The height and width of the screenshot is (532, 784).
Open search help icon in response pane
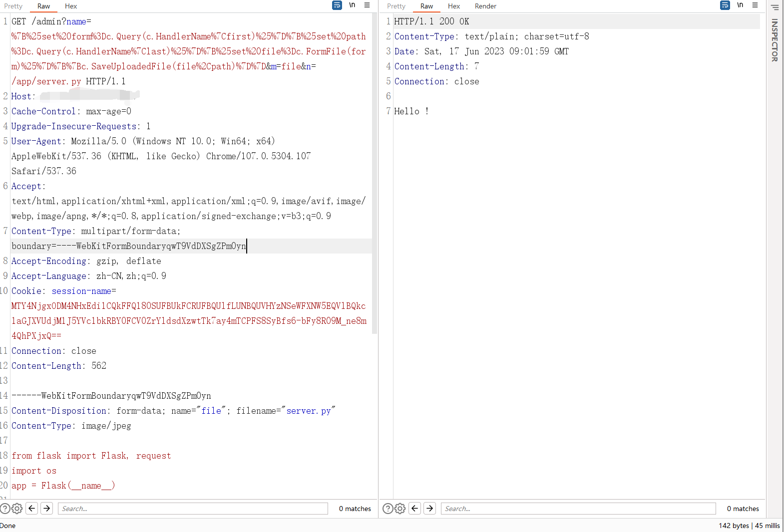tap(388, 509)
